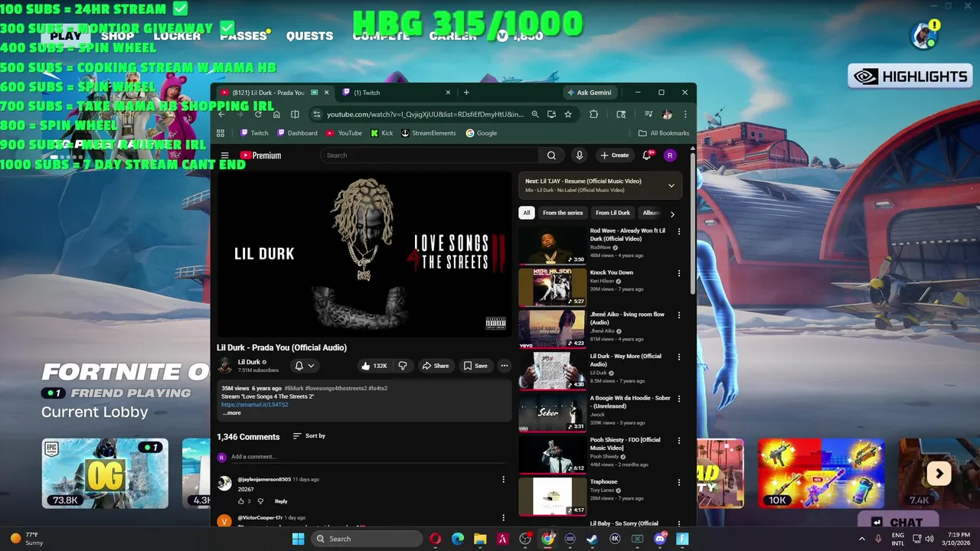
Task: Open Jhené Aiko living room flow thumbnail
Action: (x=552, y=329)
